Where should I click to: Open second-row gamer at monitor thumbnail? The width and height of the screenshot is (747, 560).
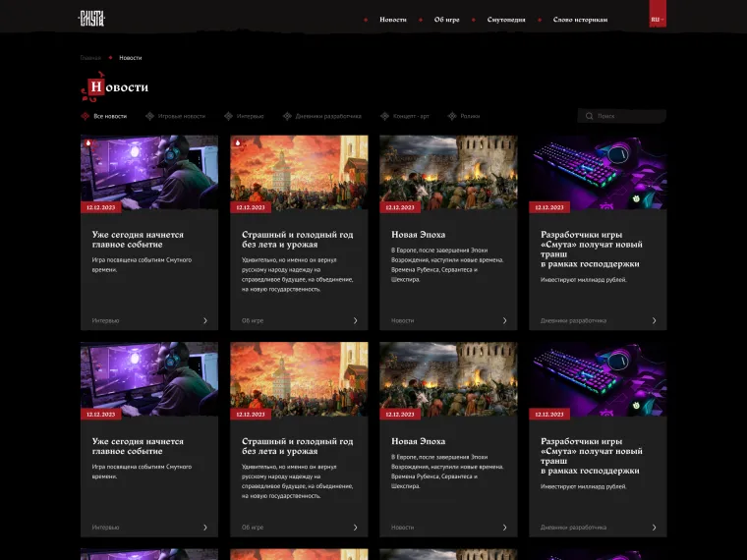(149, 379)
